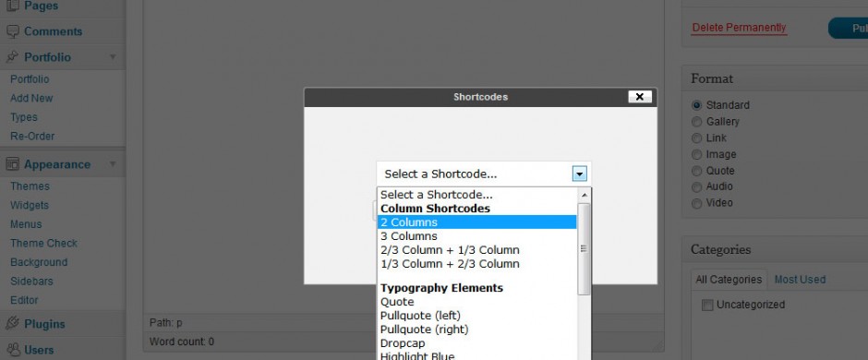Click the Plugins plug icon
Viewport: 868px width, 360px height.
tap(12, 324)
